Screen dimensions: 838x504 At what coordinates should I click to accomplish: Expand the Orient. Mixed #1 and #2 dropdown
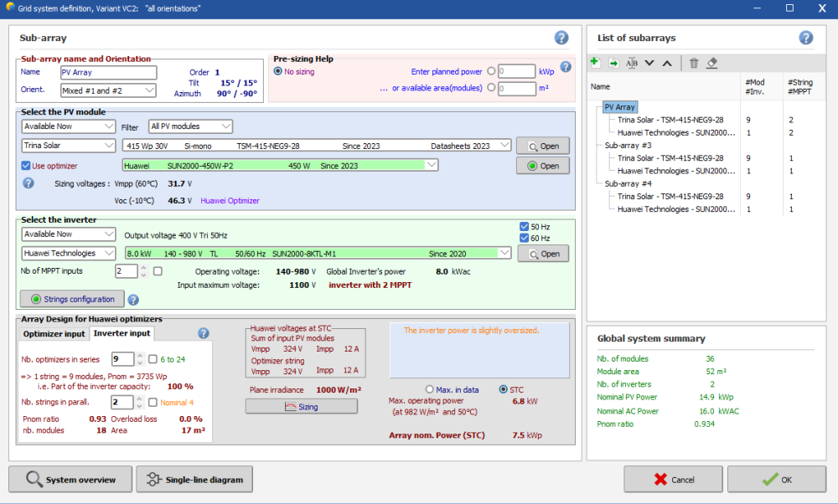coord(108,90)
